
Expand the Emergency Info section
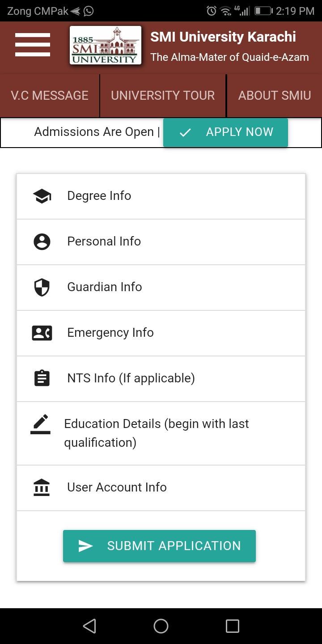pos(161,333)
